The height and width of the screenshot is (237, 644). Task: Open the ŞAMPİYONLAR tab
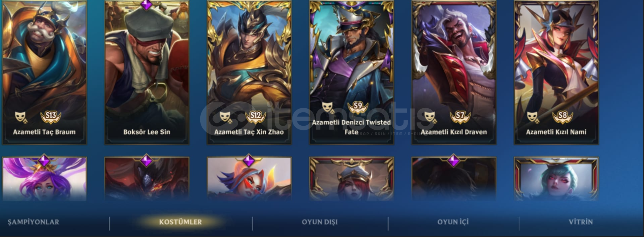click(x=33, y=222)
